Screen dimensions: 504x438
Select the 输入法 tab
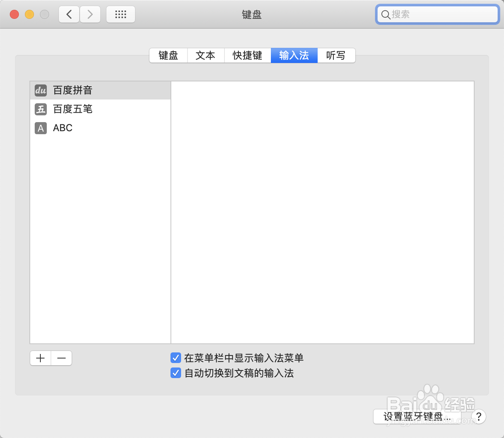pos(294,55)
